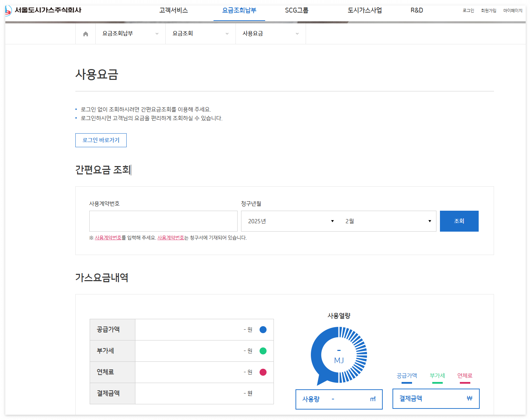Open 고객서비스 main menu
The width and height of the screenshot is (531, 420).
pyautogui.click(x=173, y=10)
